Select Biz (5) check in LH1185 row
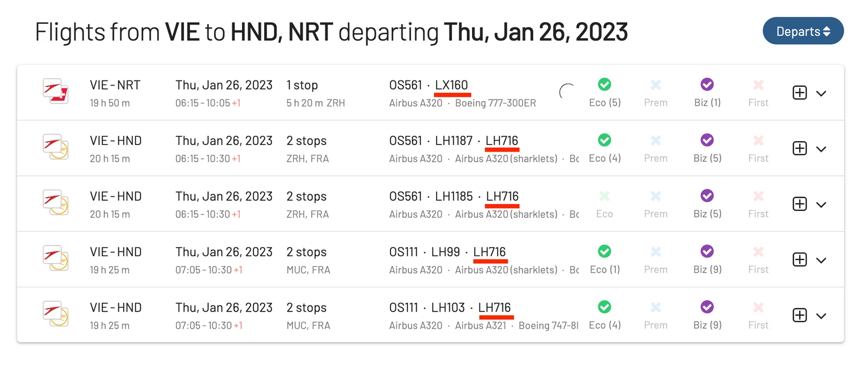Screen dimensions: 868x373 pos(707,195)
